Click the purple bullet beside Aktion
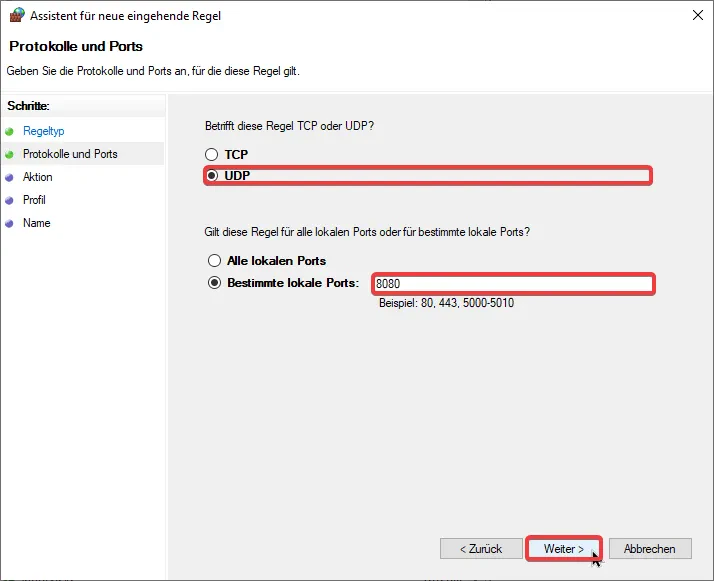714x581 pixels. pyautogui.click(x=9, y=178)
